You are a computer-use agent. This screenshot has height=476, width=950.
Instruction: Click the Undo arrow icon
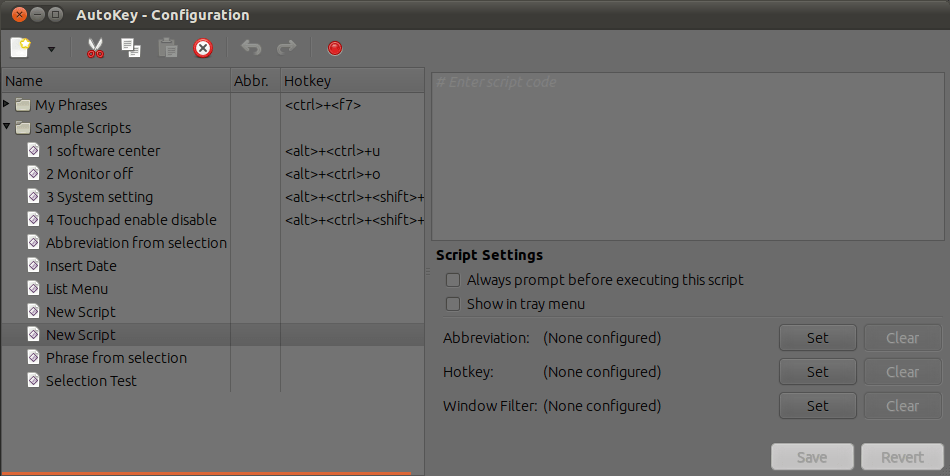click(x=251, y=47)
